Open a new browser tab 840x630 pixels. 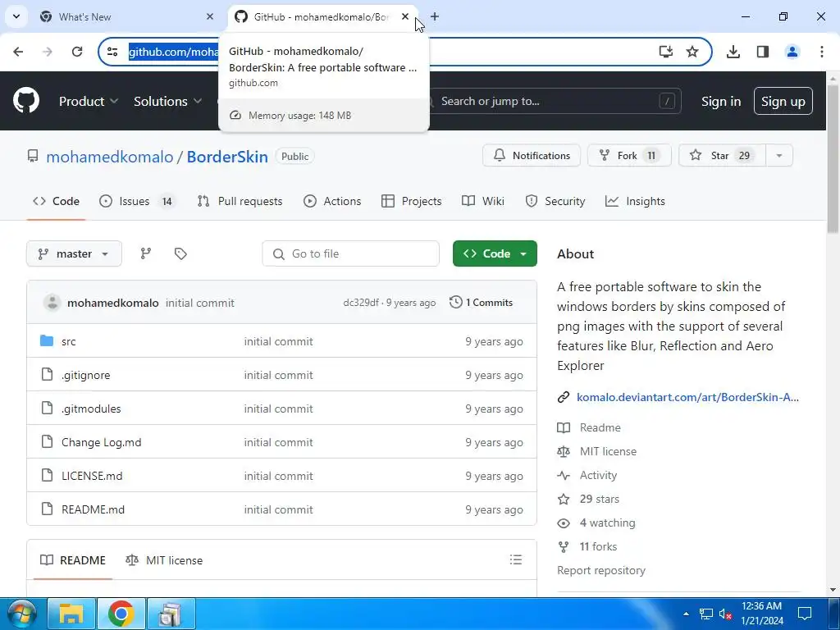(x=435, y=16)
